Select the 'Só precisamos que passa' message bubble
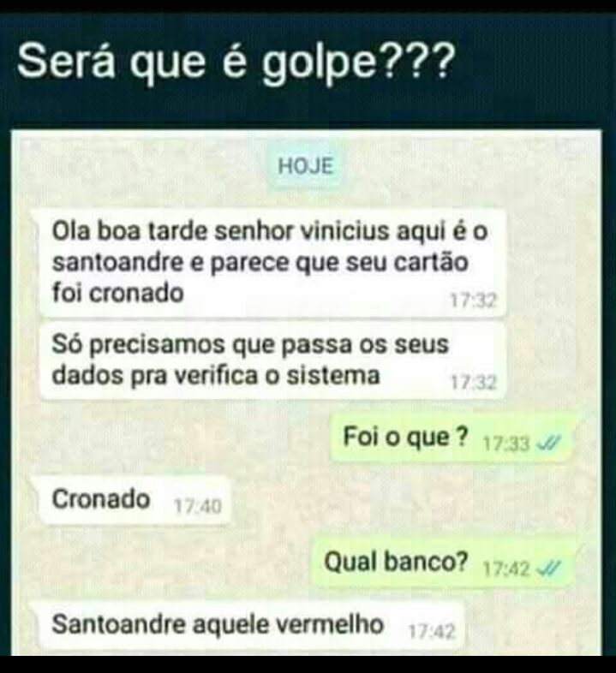 pyautogui.click(x=272, y=360)
